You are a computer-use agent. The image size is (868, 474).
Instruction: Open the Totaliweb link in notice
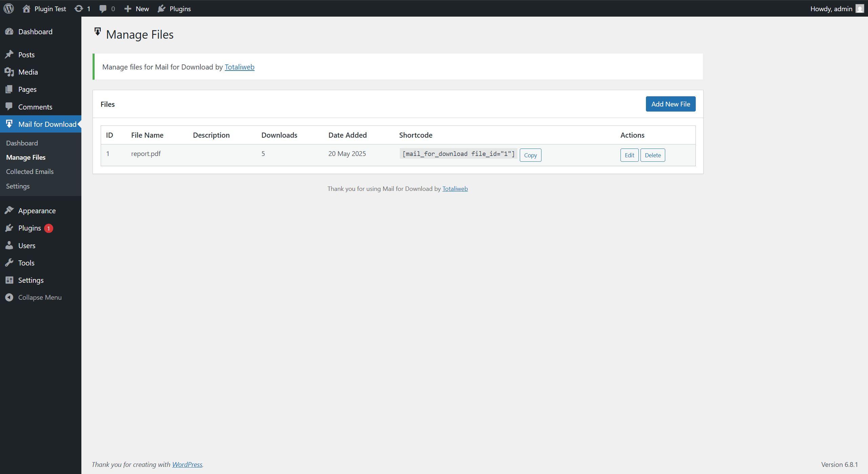click(x=239, y=67)
